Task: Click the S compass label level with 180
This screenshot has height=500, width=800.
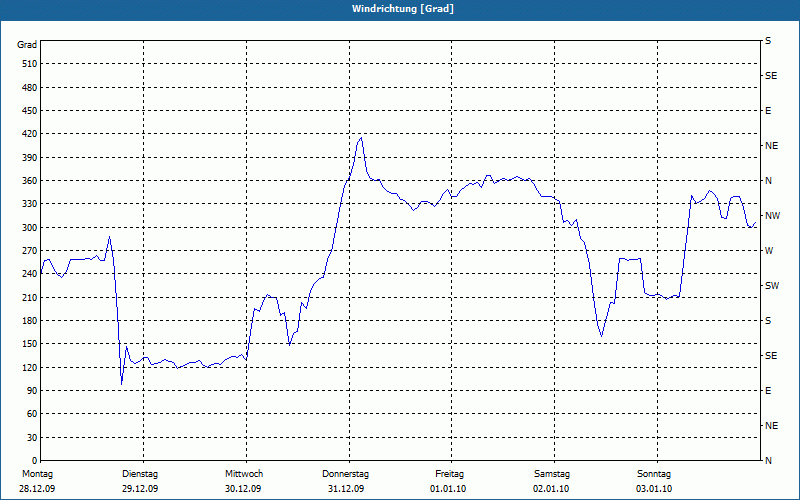Action: coord(768,321)
